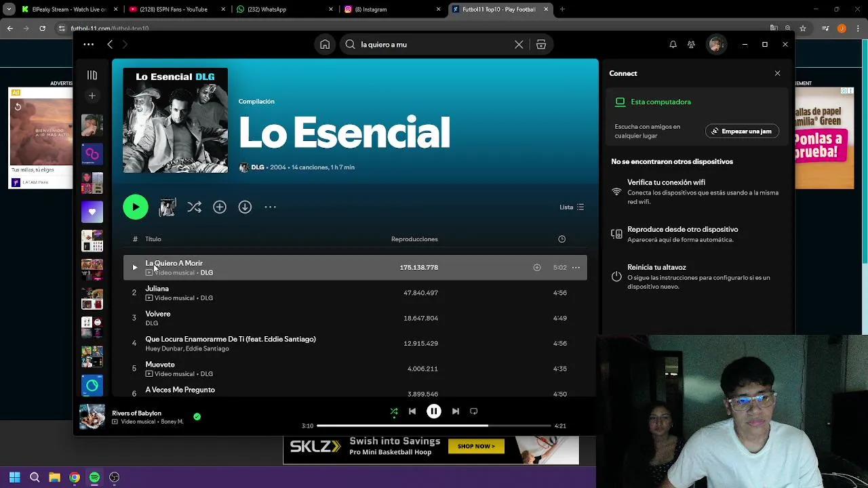Add La Quiero A Morir to liked songs
Viewport: 868px width, 488px height.
537,268
